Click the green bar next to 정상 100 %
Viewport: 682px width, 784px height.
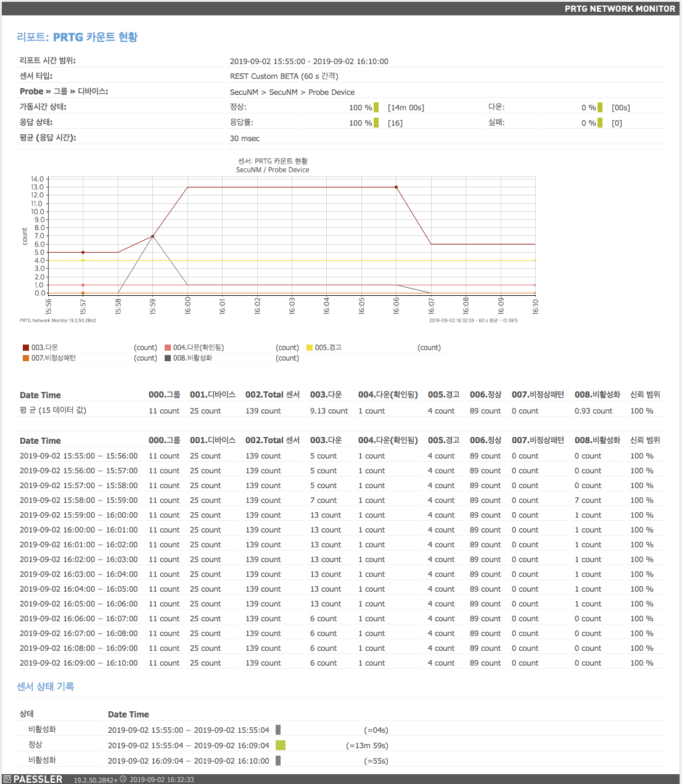376,107
